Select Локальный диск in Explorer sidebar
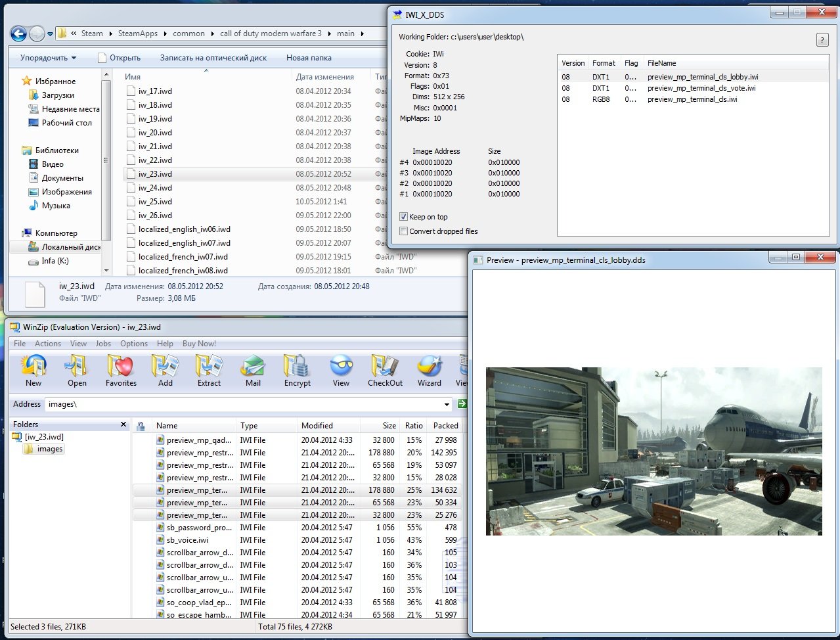This screenshot has width=840, height=640. (70, 247)
